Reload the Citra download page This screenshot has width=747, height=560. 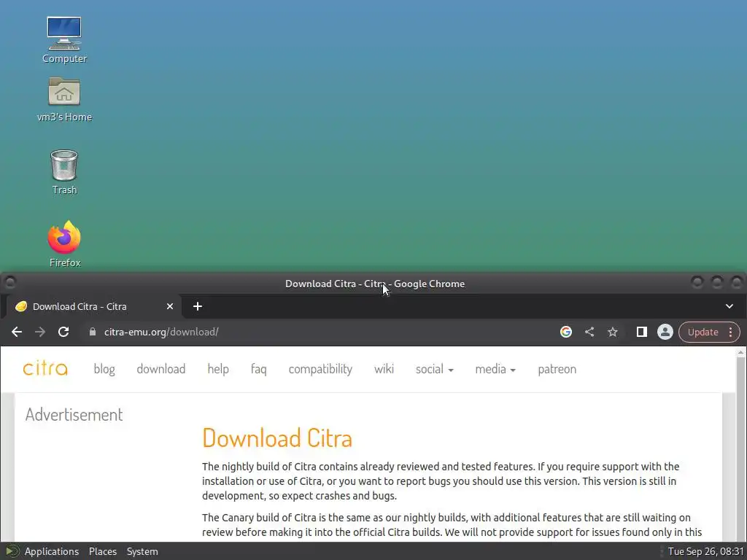coord(63,332)
